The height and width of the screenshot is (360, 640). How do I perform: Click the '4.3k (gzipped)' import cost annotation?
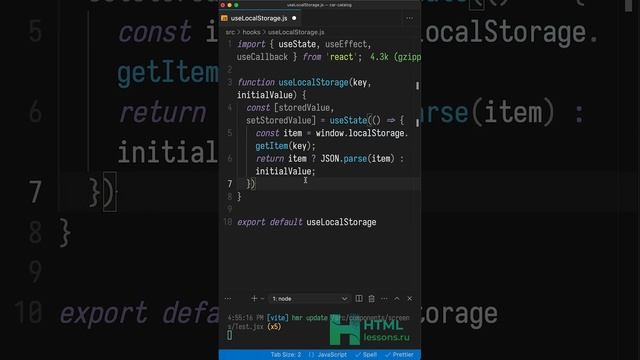395,57
